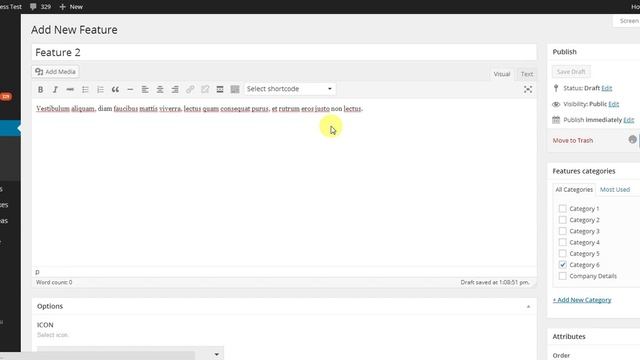Check Category 1 checkbox
The image size is (640, 360).
[562, 209]
